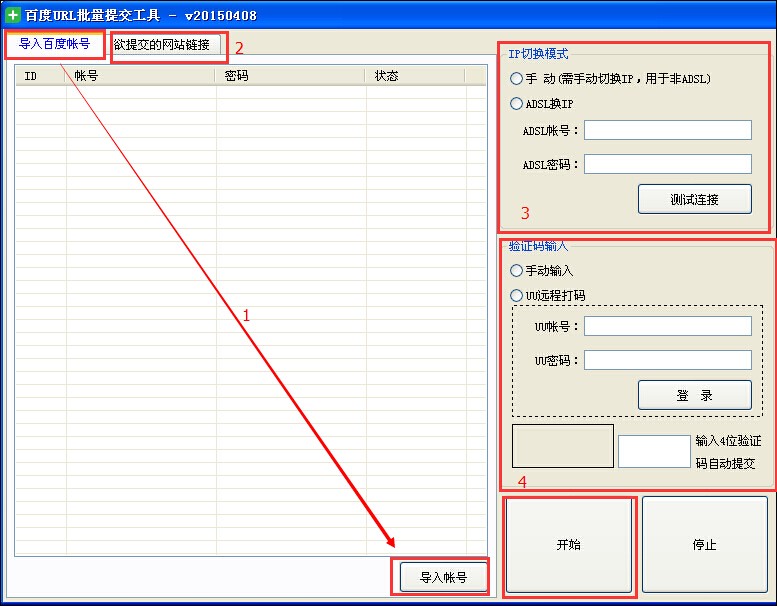The image size is (777, 606).
Task: Click the 状态 column header
Action: (x=415, y=76)
